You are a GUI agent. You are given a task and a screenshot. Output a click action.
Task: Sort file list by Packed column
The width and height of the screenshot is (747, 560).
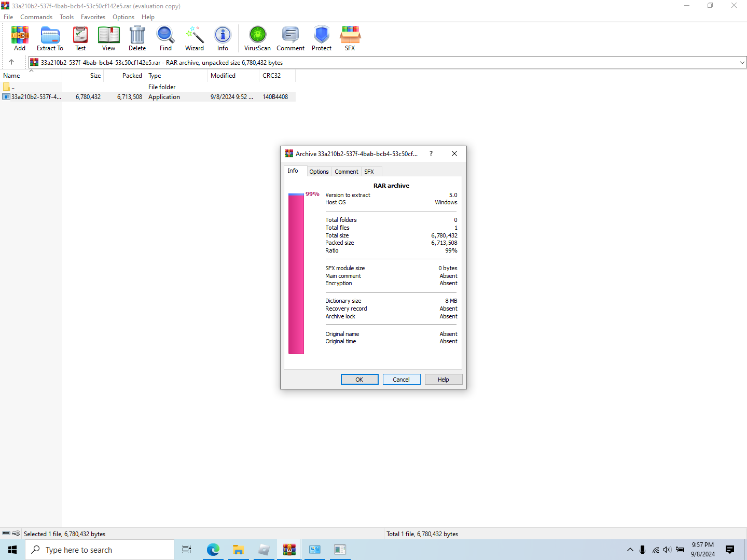pyautogui.click(x=125, y=76)
